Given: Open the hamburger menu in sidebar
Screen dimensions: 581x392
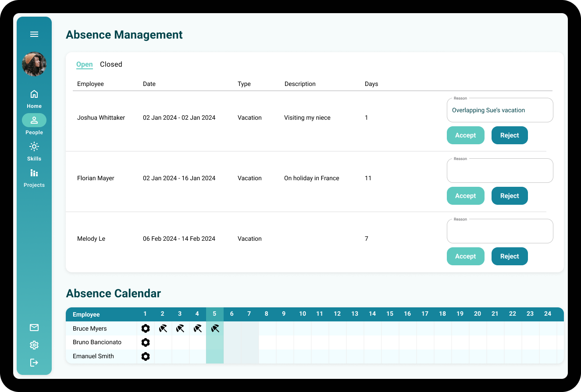Looking at the screenshot, I should tap(34, 34).
